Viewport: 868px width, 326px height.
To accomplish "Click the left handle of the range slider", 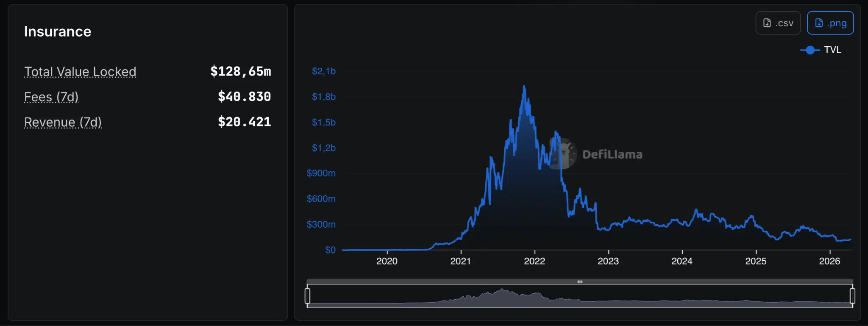I will tap(307, 295).
